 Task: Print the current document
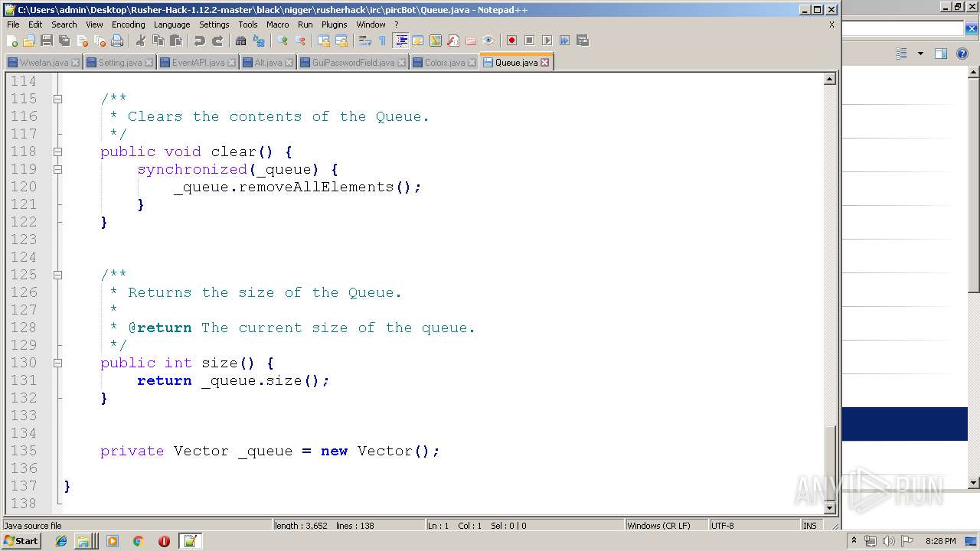(x=117, y=41)
